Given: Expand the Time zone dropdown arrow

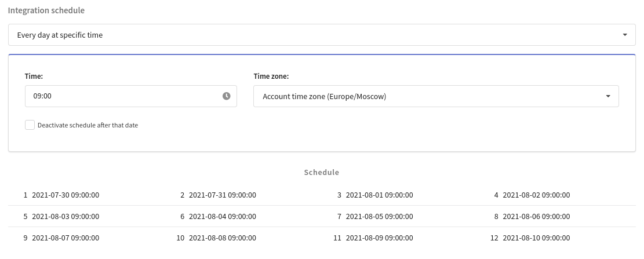Looking at the screenshot, I should pos(608,96).
